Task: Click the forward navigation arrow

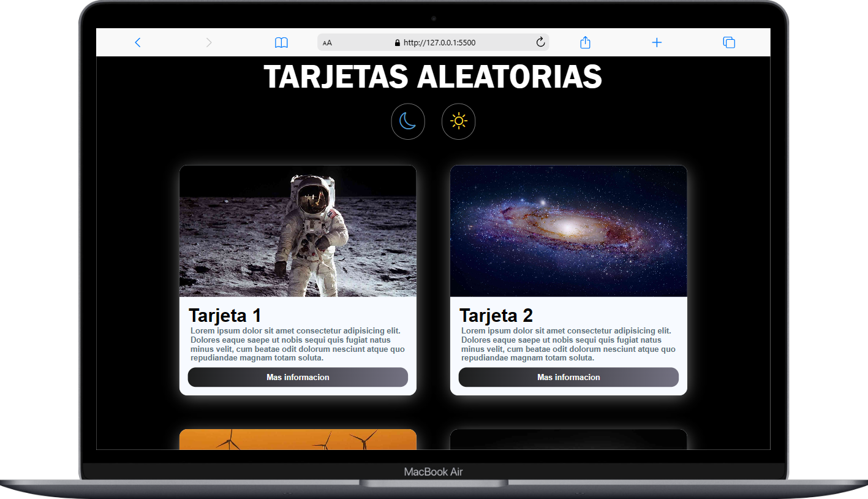Action: coord(208,42)
